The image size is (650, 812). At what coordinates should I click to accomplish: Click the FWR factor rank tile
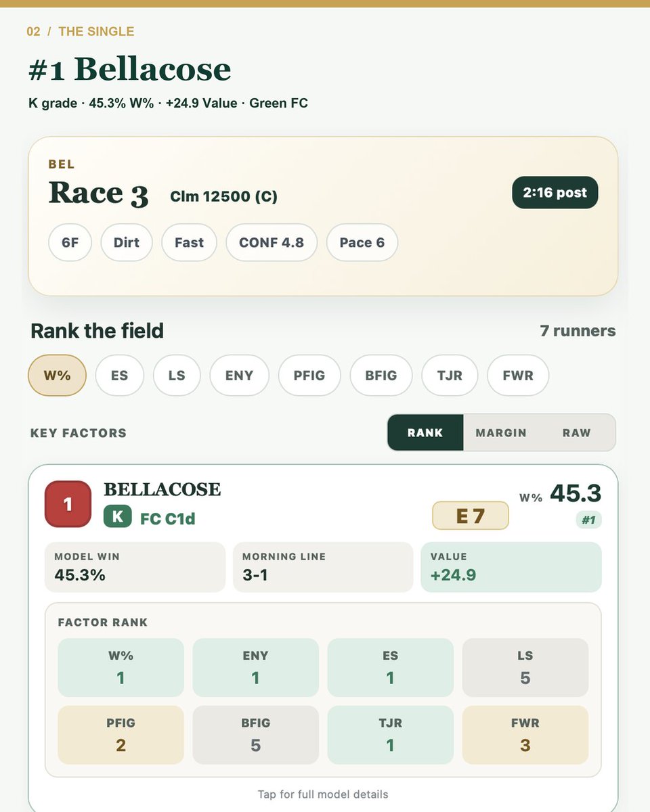point(525,735)
